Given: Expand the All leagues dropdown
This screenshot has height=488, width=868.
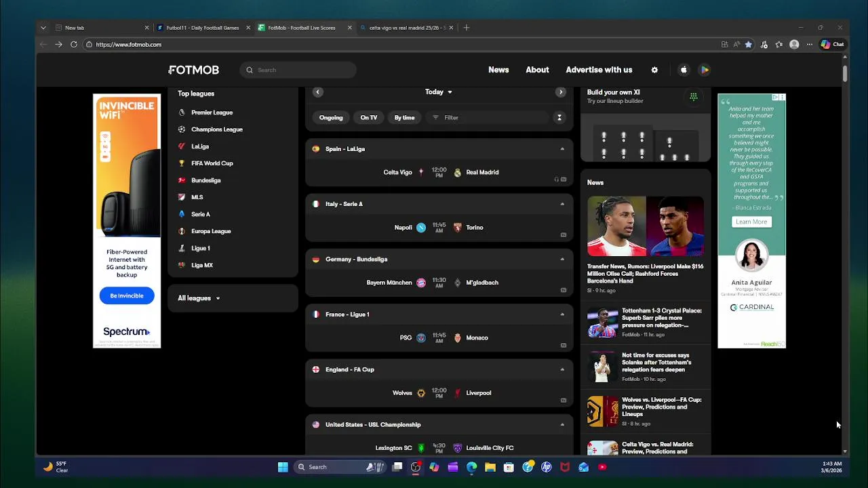Looking at the screenshot, I should point(199,298).
